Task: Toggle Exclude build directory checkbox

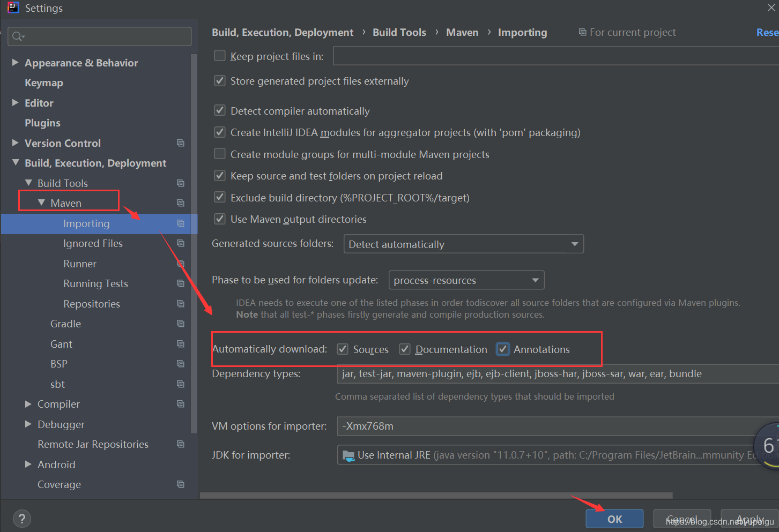Action: pos(220,197)
